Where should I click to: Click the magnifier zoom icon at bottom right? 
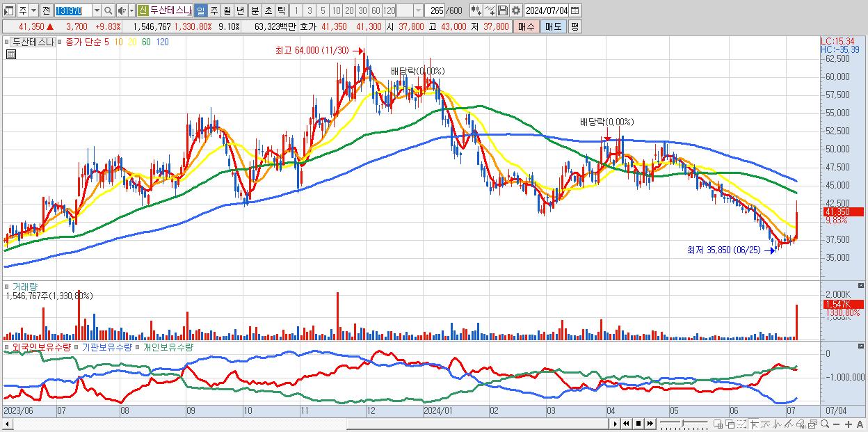tap(825, 424)
